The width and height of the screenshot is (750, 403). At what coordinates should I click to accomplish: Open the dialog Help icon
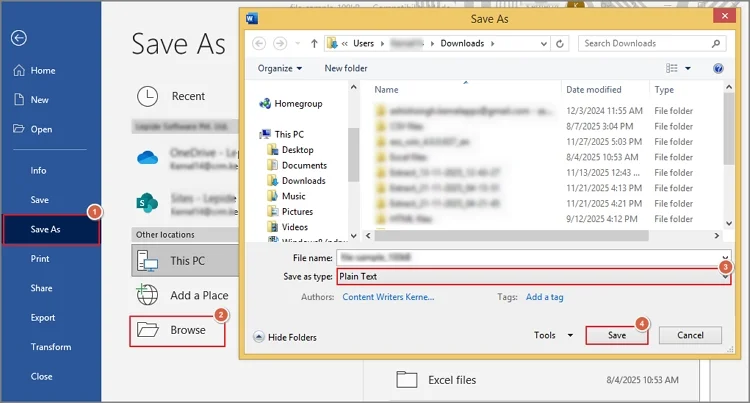[x=718, y=68]
